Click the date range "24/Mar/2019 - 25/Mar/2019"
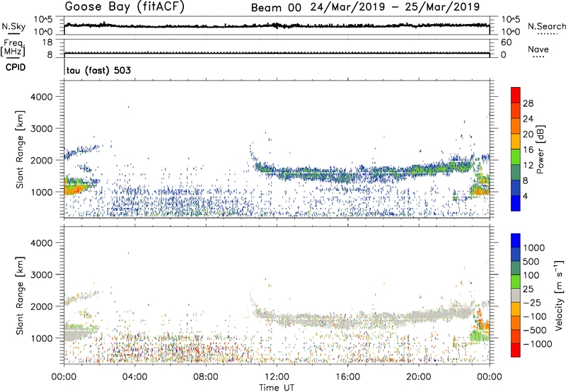Viewport: 566px width, 392px height. click(395, 7)
